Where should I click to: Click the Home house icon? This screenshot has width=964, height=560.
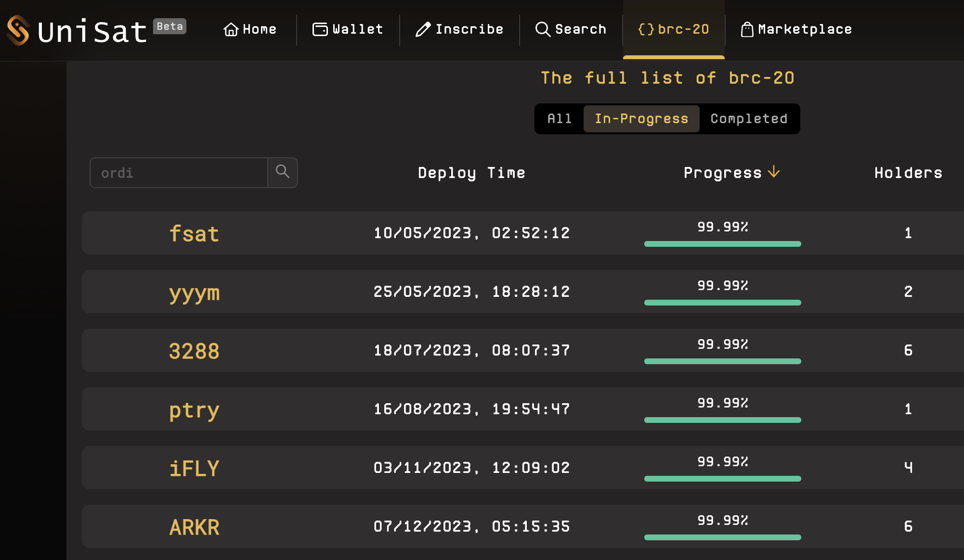231,29
